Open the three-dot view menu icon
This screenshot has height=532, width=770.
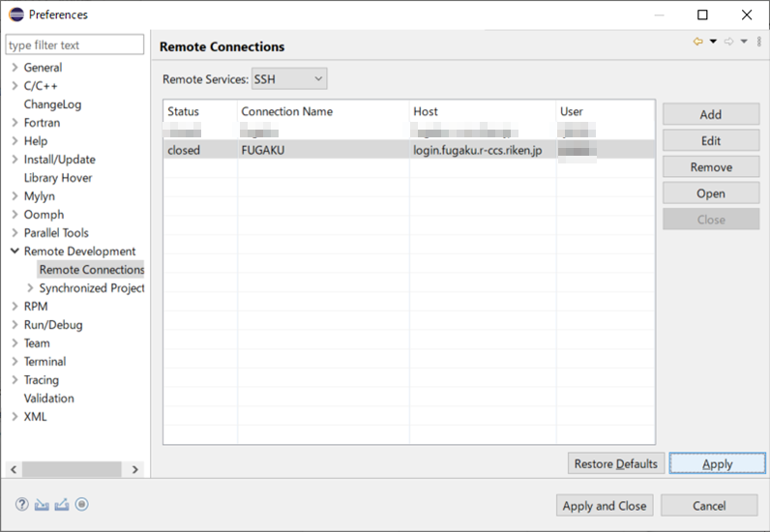tap(759, 42)
